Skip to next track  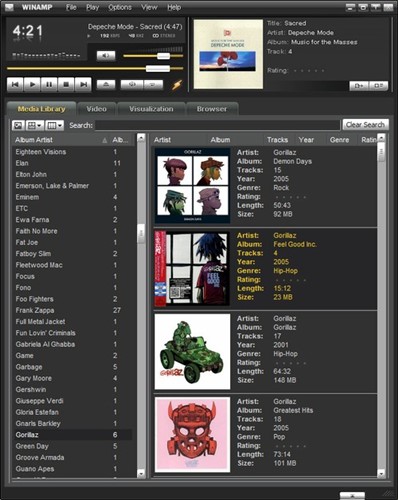coord(83,84)
